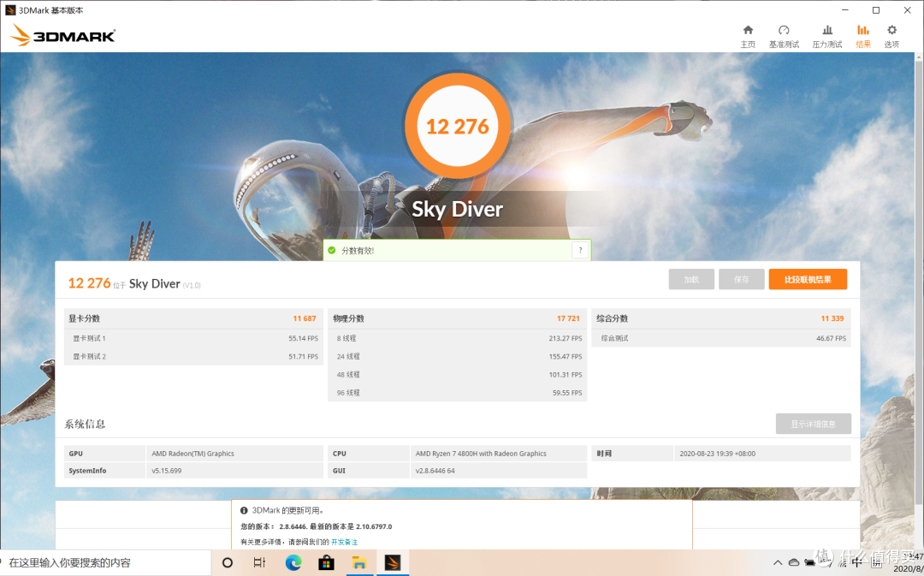Click the 物理分数 17 721 header
This screenshot has height=576, width=924.
(x=457, y=318)
